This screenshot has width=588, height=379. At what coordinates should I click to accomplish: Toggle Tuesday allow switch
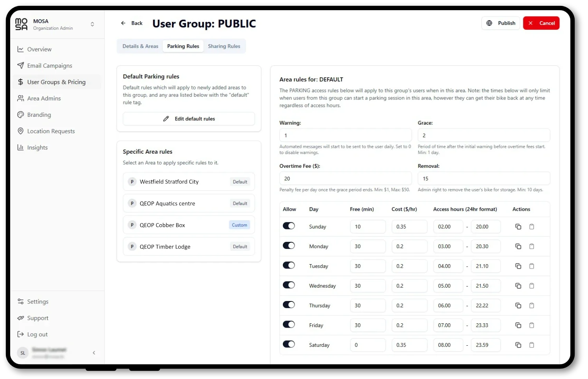tap(289, 265)
